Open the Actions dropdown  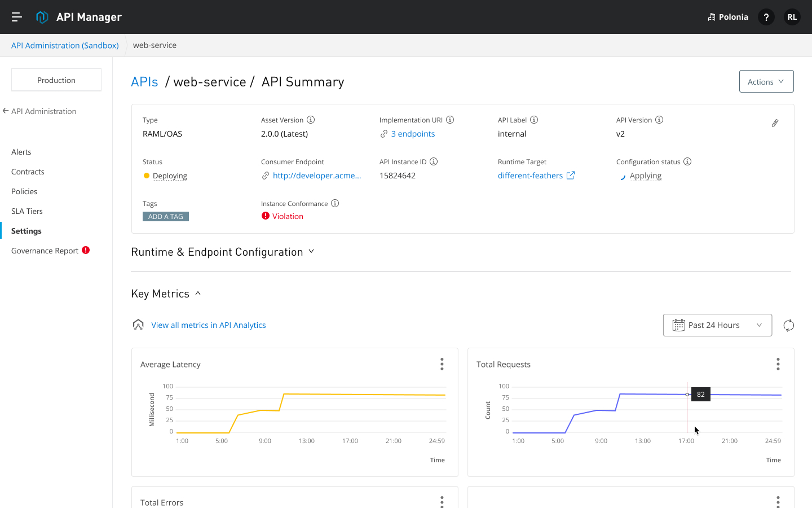pos(766,81)
